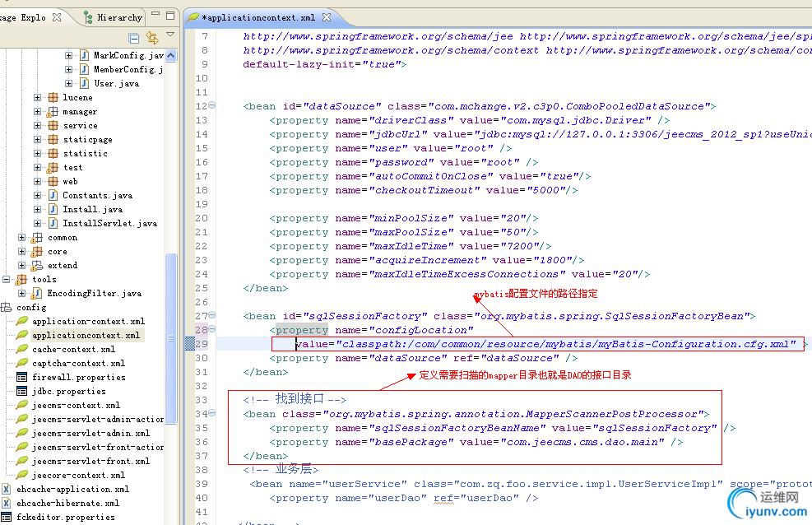Screen dimensions: 812x525
Task: Select cache-context.xml in the tree
Action: [73, 349]
